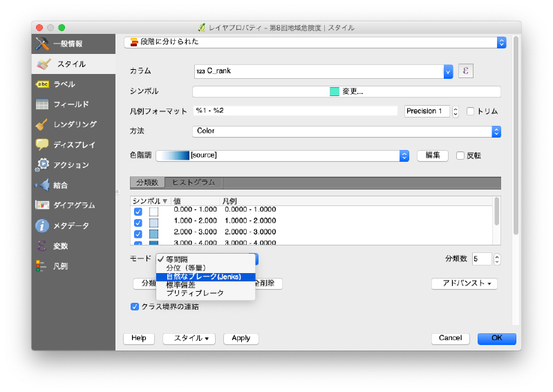This screenshot has height=392, width=553.
Task: Click the 凡例フォーマット %1 - %2 field
Action: 296,111
